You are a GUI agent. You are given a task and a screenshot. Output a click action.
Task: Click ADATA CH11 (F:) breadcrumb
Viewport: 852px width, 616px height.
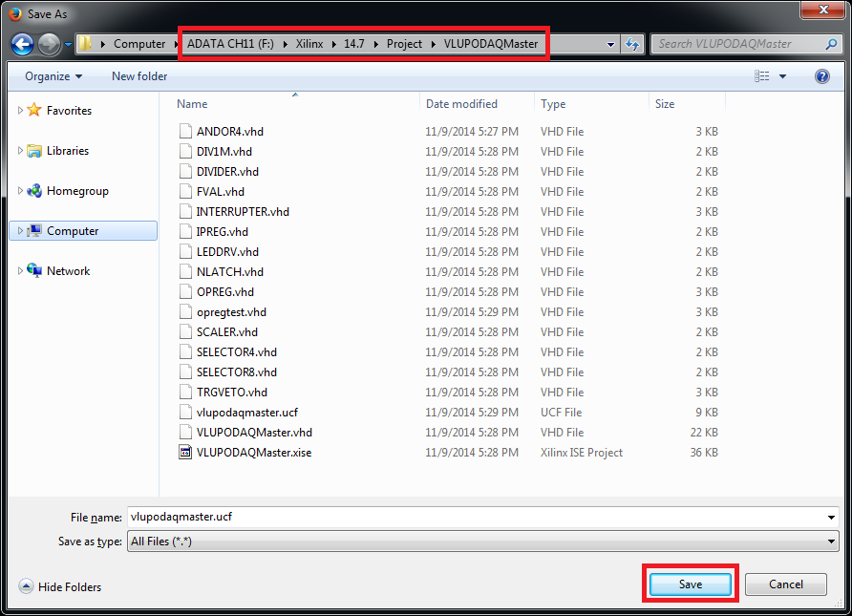[230, 44]
